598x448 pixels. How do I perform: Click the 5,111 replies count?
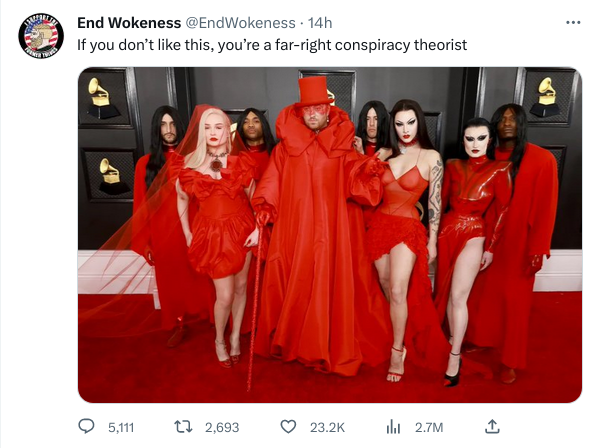pos(121,427)
